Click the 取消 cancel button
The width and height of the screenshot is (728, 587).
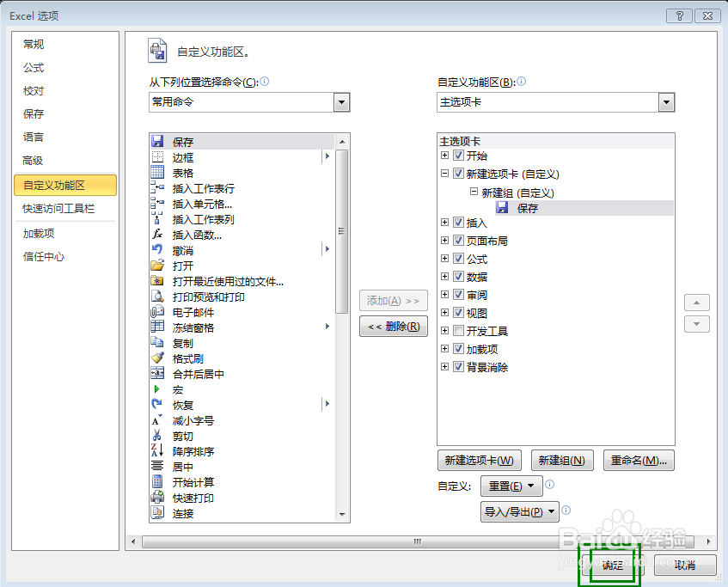685,565
